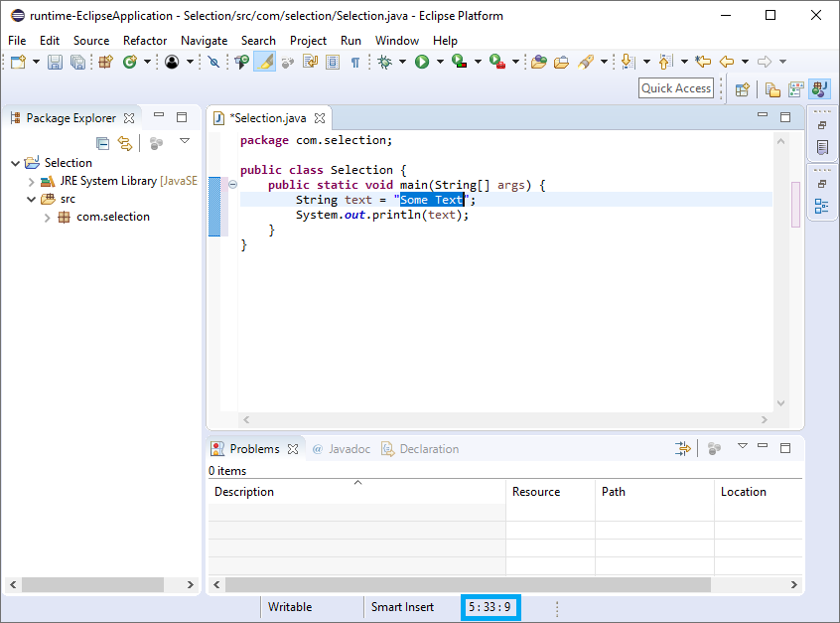
Task: Click the Save icon in the toolbar
Action: (54, 62)
